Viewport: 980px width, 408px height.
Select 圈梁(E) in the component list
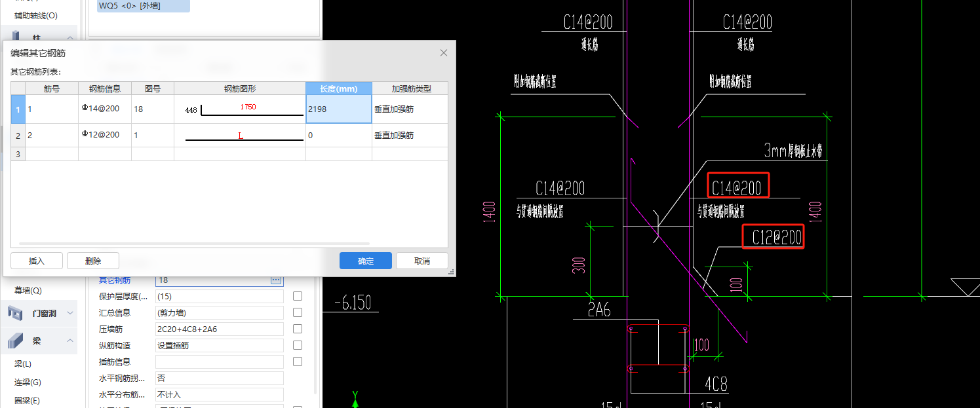coord(28,400)
